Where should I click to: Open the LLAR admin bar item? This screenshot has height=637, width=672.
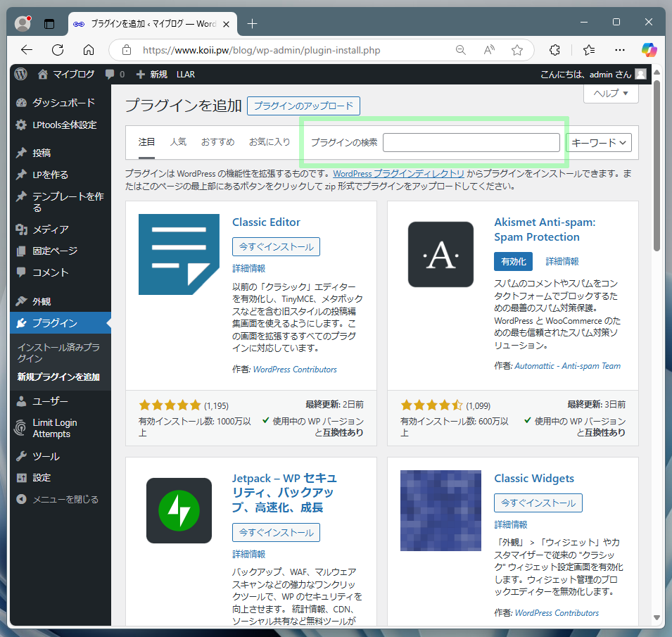[x=186, y=75]
